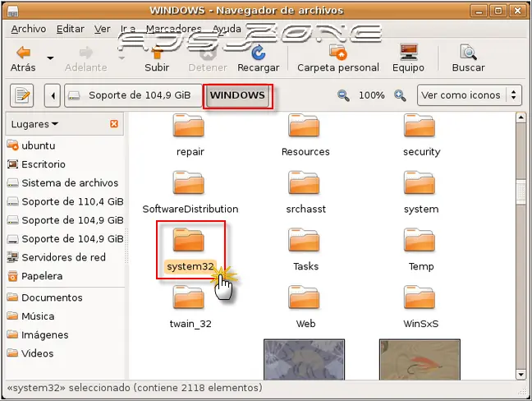The image size is (532, 401).
Task: Click the path bar left scroll arrow
Action: [x=53, y=95]
